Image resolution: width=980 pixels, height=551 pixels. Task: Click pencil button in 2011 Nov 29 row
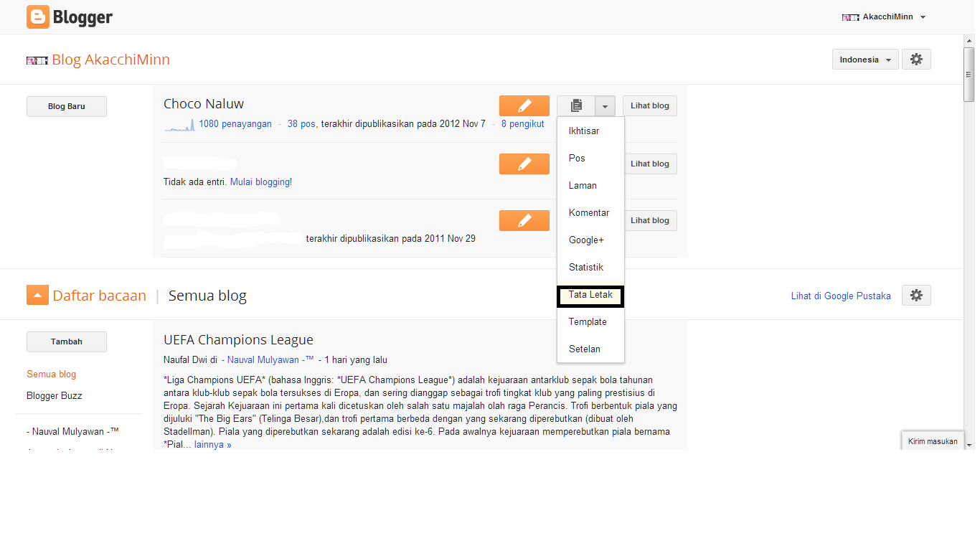[524, 220]
